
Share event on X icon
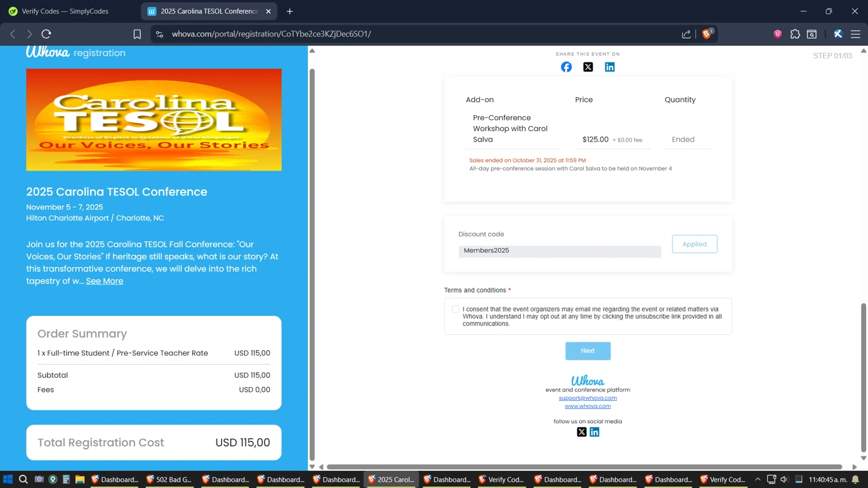coord(588,67)
